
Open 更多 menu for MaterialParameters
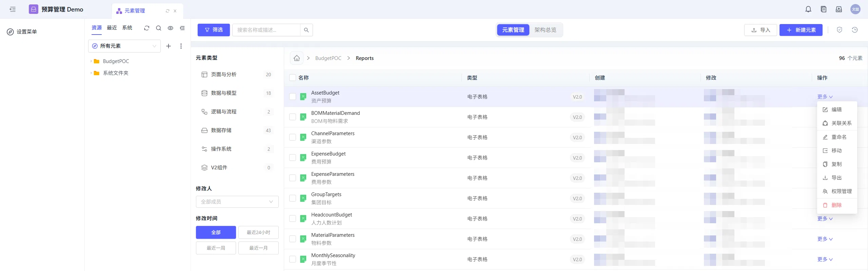coord(825,239)
